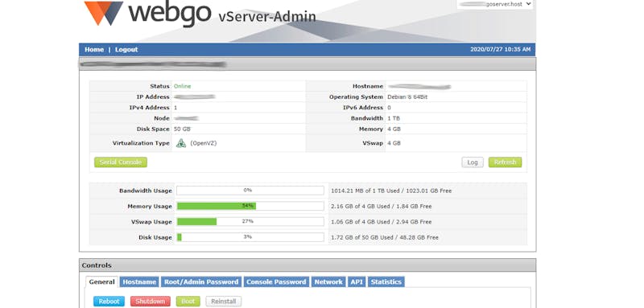Click the green Boot button
This screenshot has width=644, height=308.
[x=188, y=302]
